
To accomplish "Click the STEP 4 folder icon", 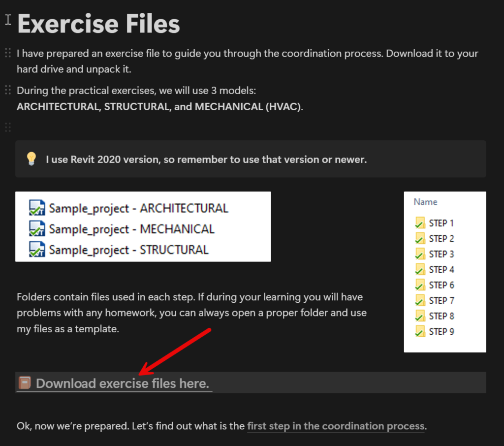I will point(420,270).
